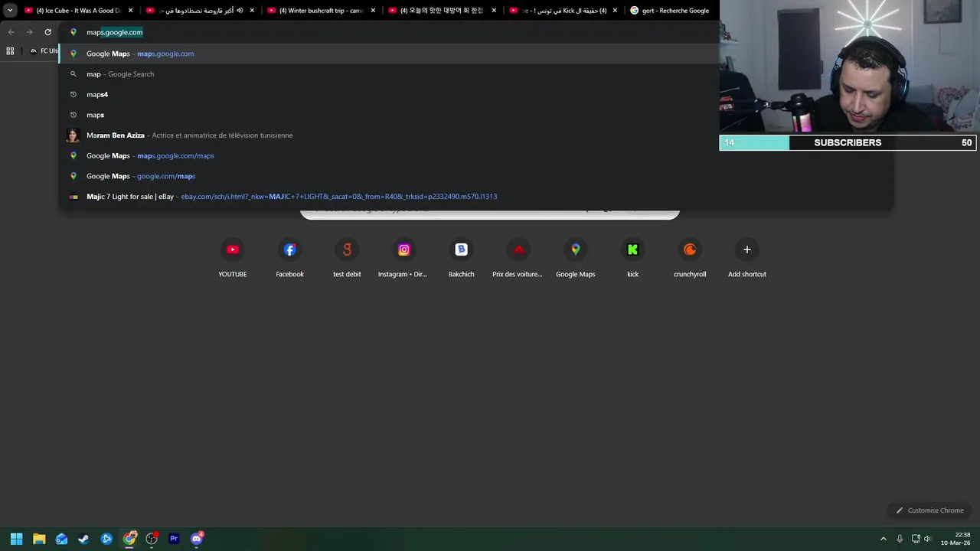Screen dimensions: 980x551
Task: Switch to the Winter bushcraft trip tab
Action: [320, 11]
